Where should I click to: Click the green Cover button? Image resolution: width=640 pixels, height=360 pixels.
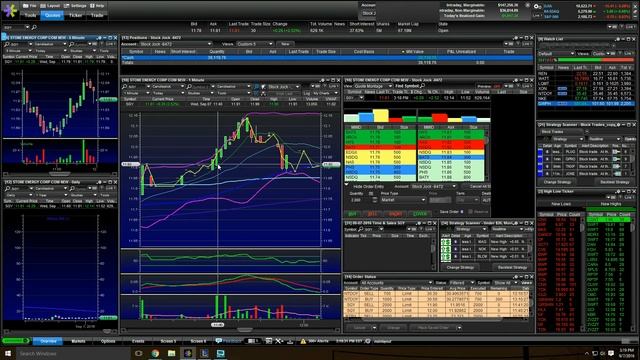click(420, 213)
